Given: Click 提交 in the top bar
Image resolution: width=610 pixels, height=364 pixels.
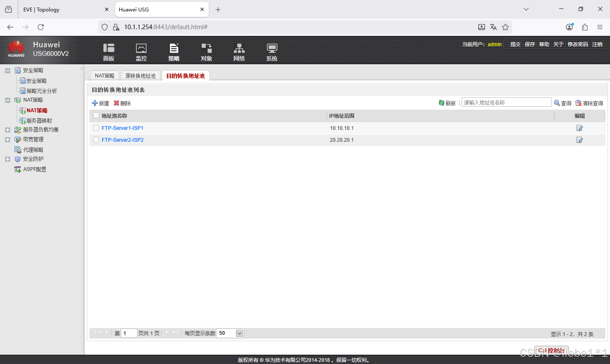Looking at the screenshot, I should 515,44.
